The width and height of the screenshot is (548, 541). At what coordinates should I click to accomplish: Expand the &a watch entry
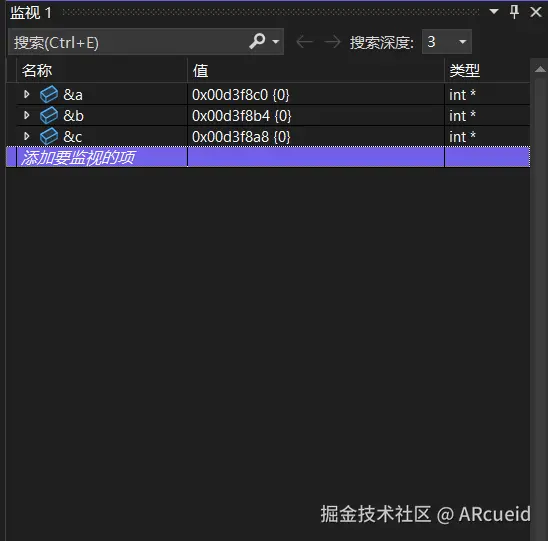[27, 94]
